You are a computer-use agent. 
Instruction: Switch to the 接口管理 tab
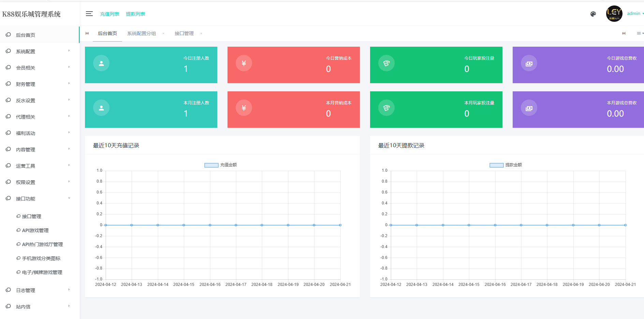[184, 33]
